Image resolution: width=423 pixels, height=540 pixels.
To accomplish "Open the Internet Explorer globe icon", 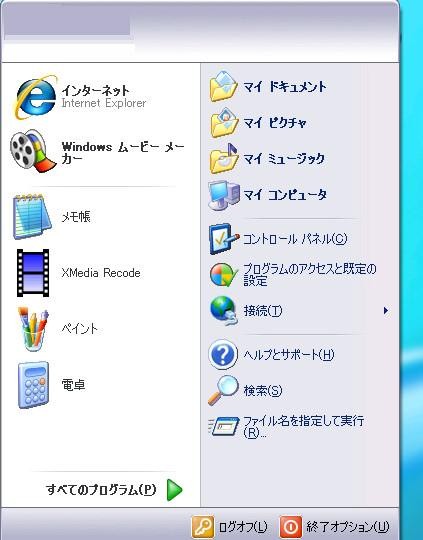I will click(34, 97).
